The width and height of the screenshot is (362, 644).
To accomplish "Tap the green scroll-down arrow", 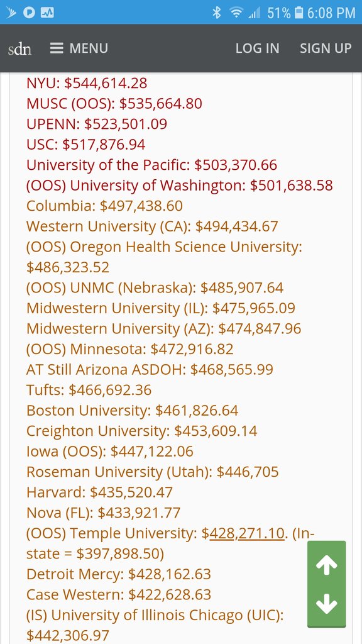I will 327,604.
